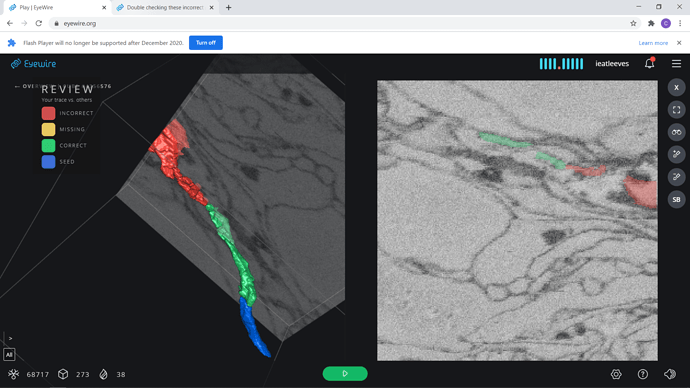Open the new browser tab button
The image size is (690, 388).
tap(228, 7)
